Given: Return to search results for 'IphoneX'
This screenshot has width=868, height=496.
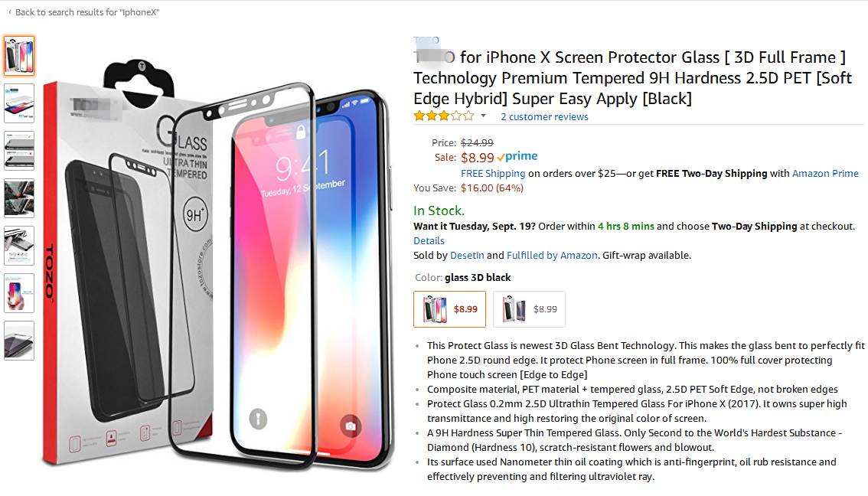Looking at the screenshot, I should (x=84, y=12).
